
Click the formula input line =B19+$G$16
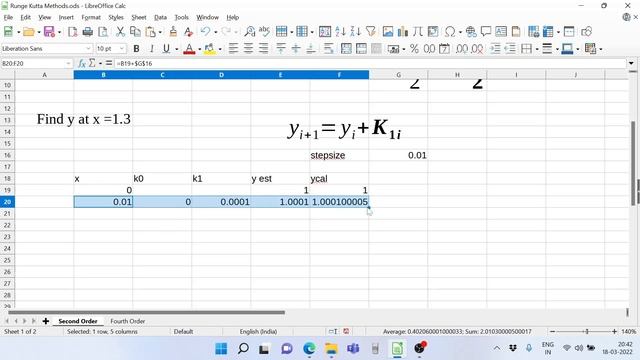[371, 64]
